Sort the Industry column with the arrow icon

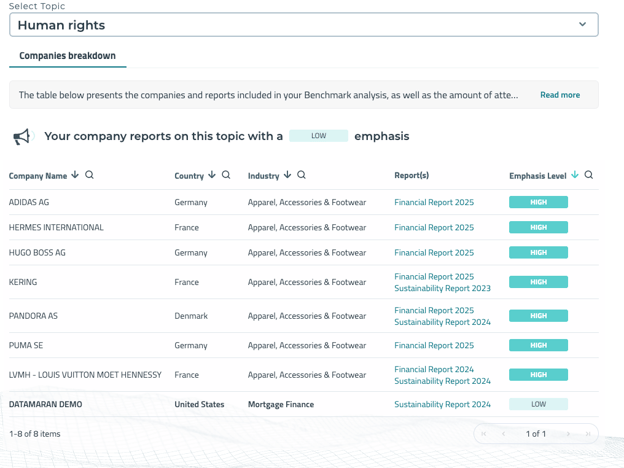point(287,175)
